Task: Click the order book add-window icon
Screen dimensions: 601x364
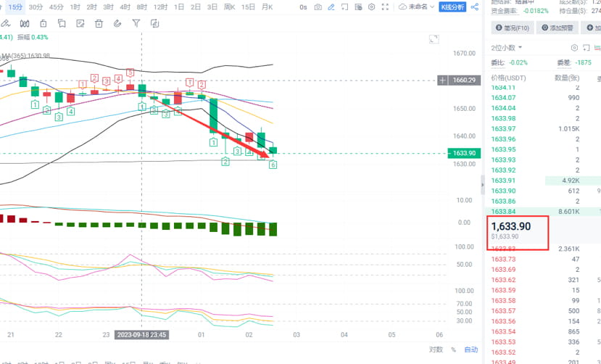Action: pyautogui.click(x=586, y=48)
